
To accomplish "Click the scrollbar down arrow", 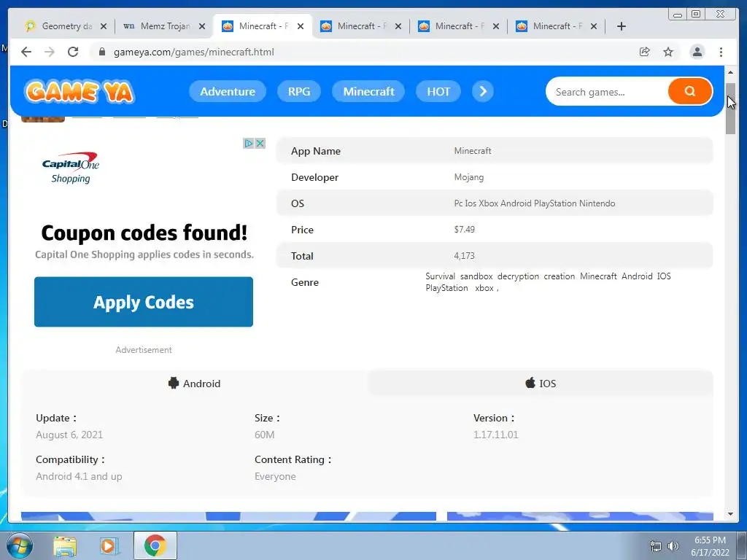I will click(x=730, y=514).
